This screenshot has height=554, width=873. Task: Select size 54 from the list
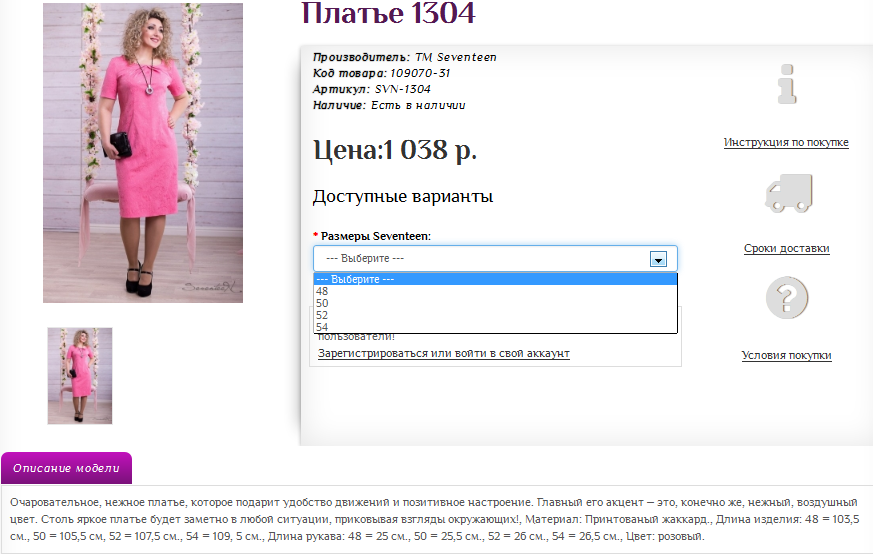(x=495, y=327)
